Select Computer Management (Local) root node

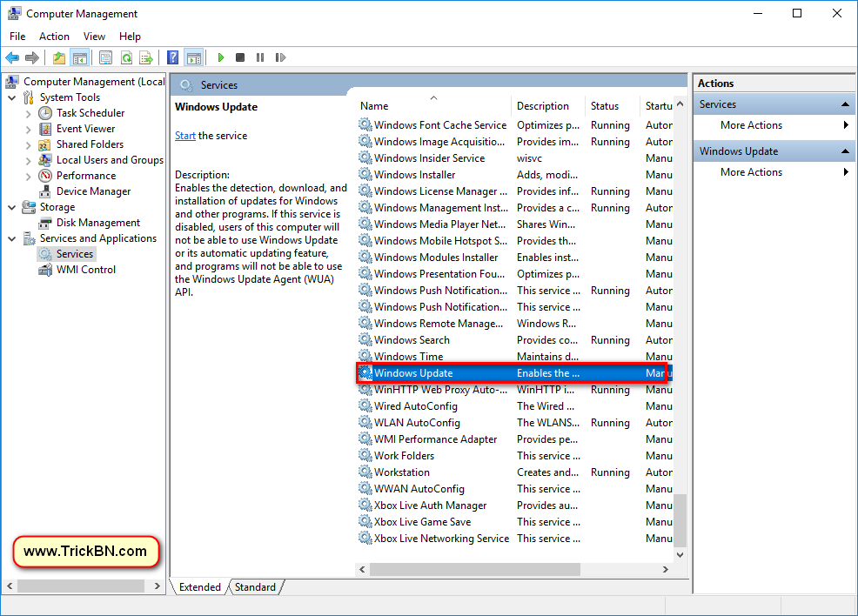pyautogui.click(x=94, y=82)
